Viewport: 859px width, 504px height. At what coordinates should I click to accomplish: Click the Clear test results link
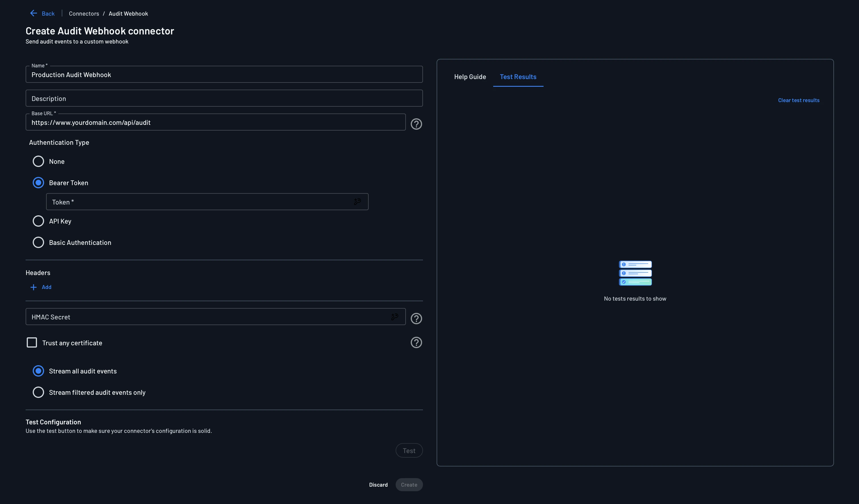point(798,100)
